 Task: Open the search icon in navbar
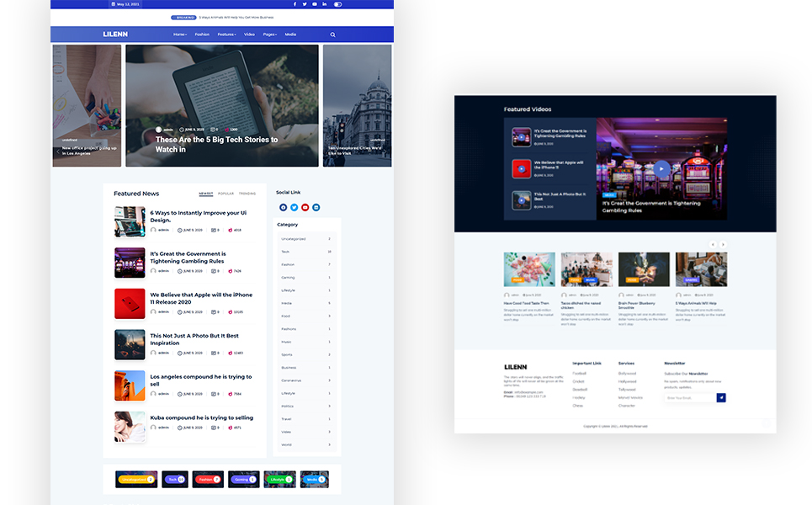tap(332, 35)
